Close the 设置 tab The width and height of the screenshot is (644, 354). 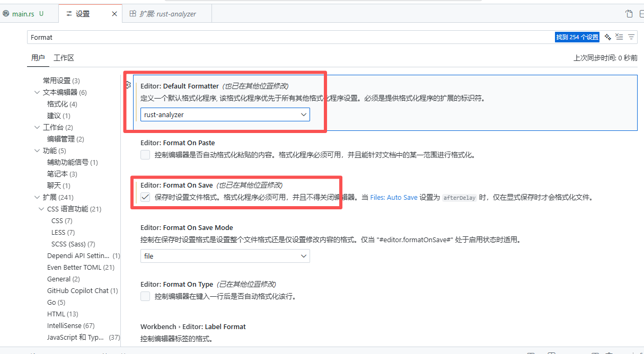[x=114, y=14]
